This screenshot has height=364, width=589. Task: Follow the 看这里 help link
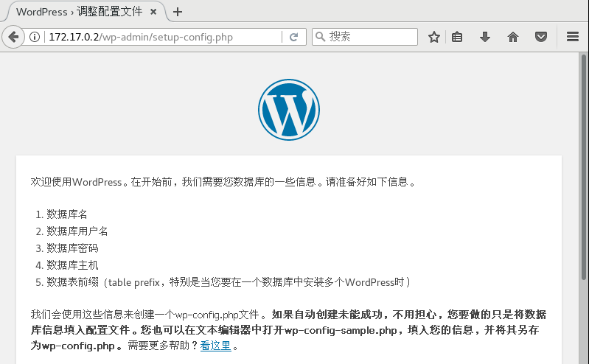pos(215,346)
